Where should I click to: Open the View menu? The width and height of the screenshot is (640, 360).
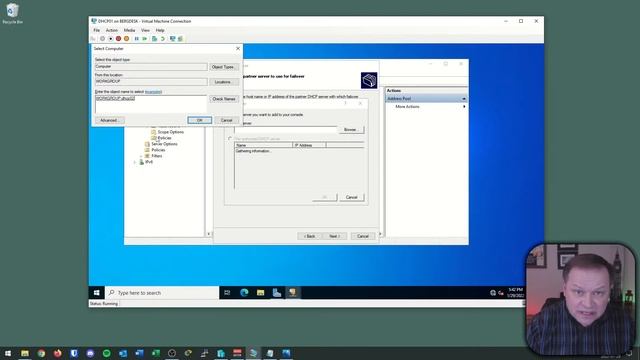(145, 30)
